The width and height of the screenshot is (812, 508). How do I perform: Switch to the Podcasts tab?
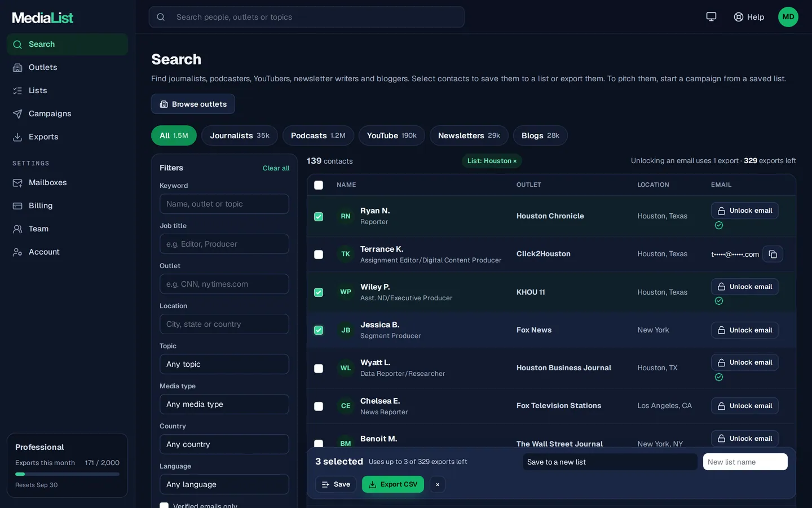(x=318, y=135)
